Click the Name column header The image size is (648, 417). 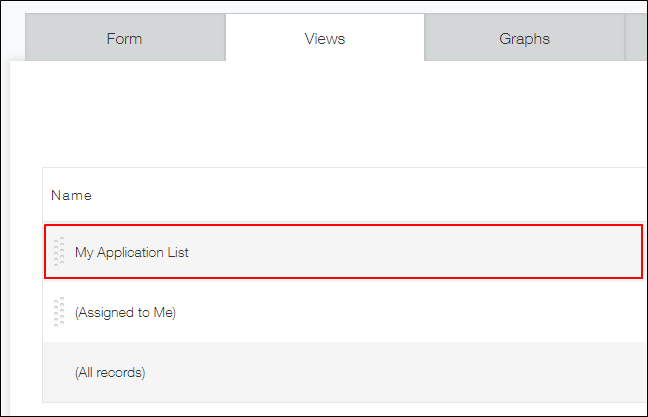point(71,195)
